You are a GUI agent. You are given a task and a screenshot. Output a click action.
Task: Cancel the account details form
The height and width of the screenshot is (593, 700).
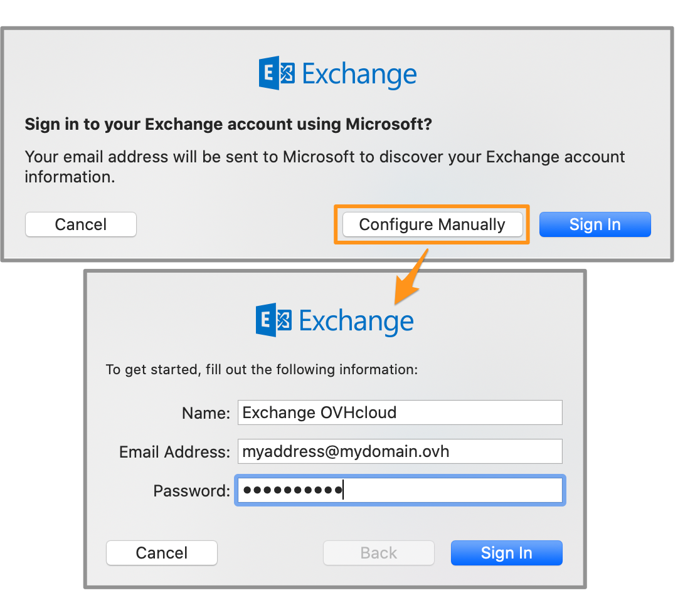point(162,553)
